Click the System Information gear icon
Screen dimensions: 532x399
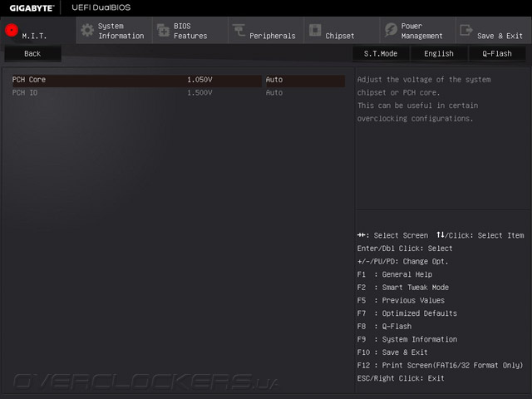coord(87,30)
